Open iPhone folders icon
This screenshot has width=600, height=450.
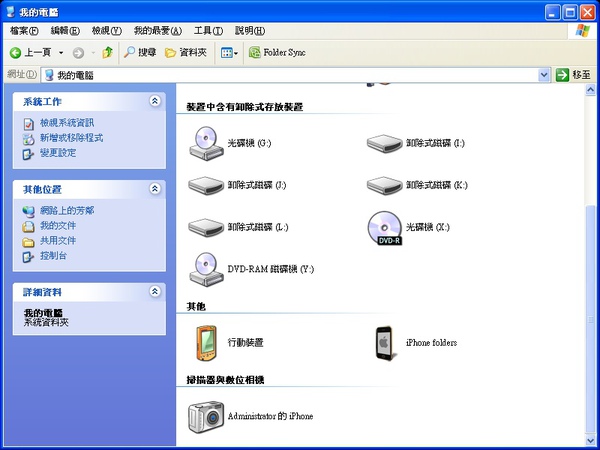click(x=386, y=342)
